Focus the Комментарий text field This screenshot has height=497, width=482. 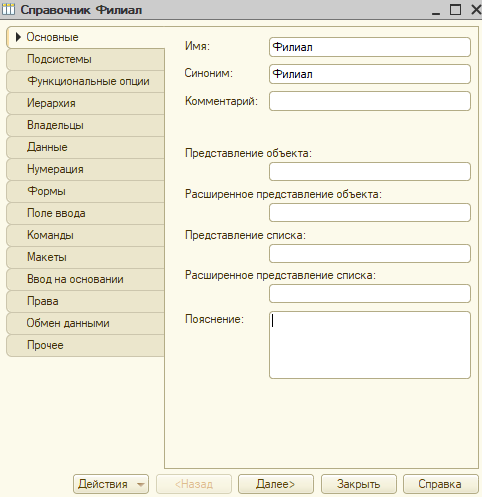point(370,101)
